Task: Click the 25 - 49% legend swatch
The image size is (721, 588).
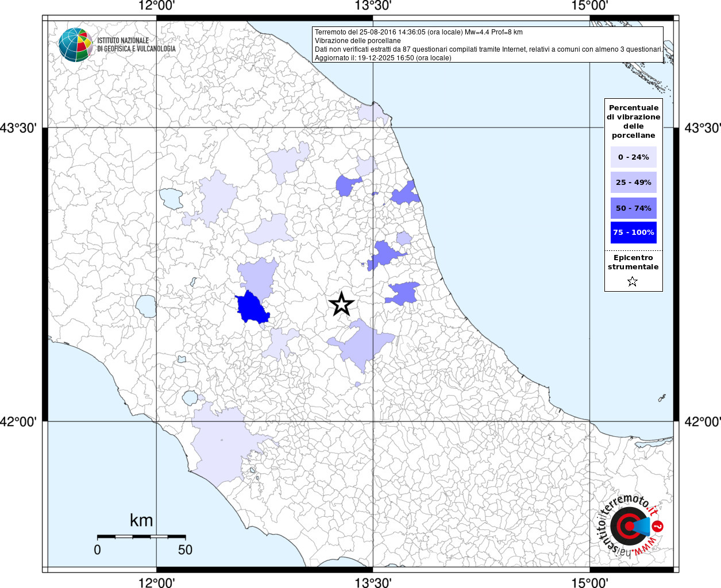Action: click(633, 183)
